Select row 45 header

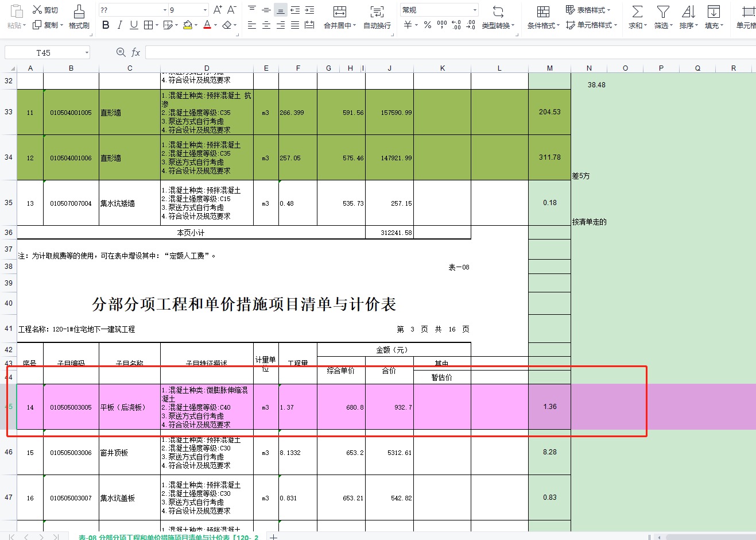tap(8, 407)
